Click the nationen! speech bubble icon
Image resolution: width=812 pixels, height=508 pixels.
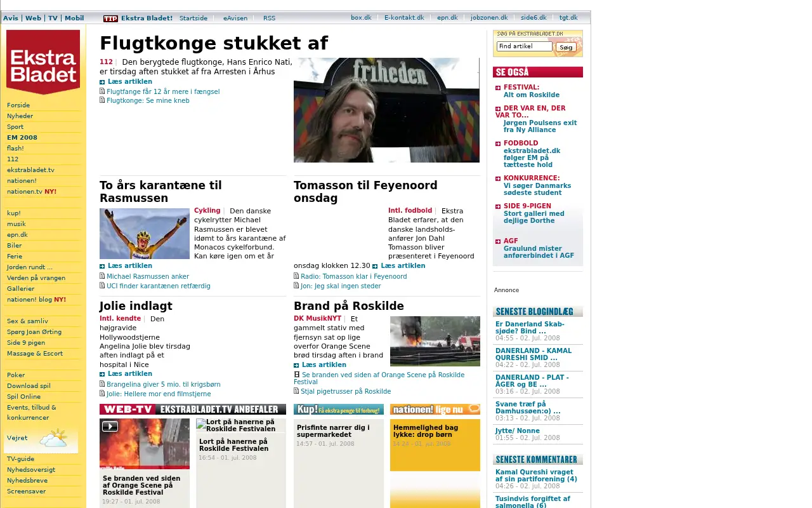tap(473, 409)
